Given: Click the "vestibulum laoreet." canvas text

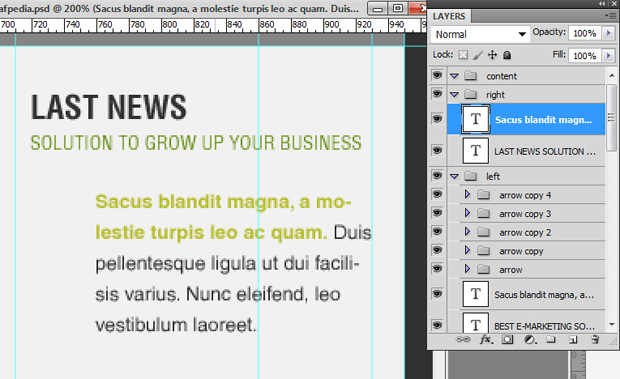Looking at the screenshot, I should [x=176, y=325].
